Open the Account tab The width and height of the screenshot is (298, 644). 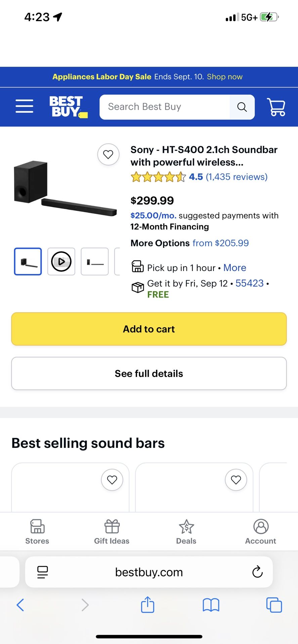click(261, 532)
